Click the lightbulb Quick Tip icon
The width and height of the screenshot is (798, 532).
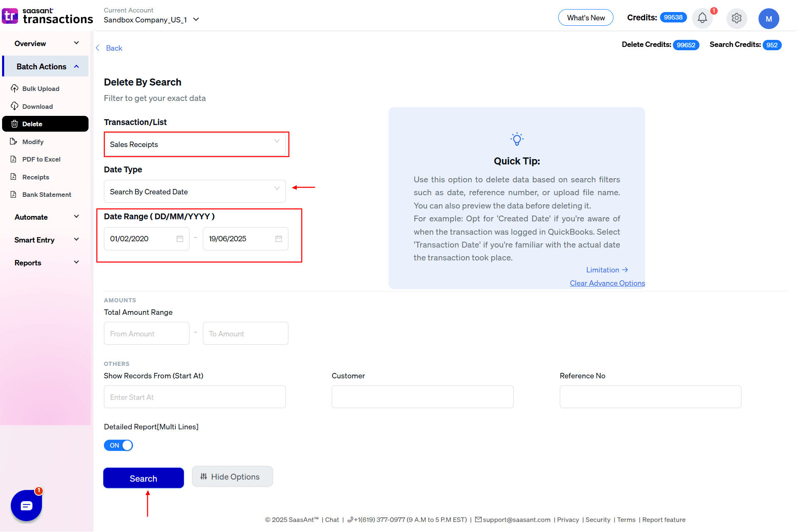pos(517,139)
